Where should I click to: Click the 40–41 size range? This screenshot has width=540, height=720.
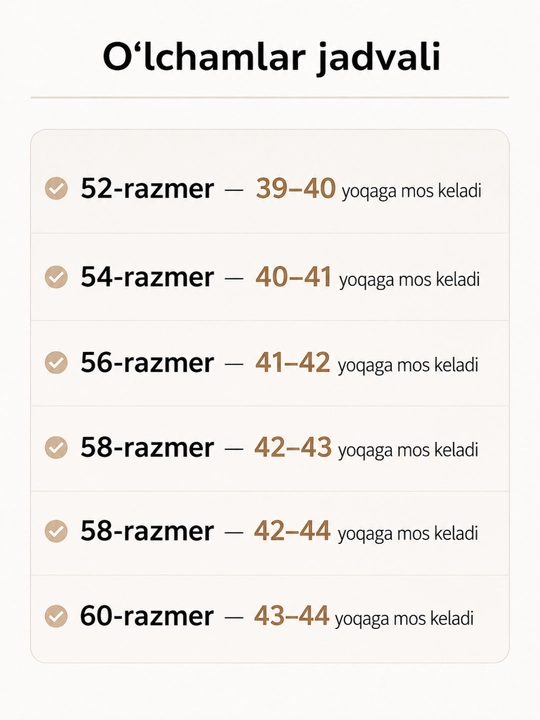tap(293, 277)
